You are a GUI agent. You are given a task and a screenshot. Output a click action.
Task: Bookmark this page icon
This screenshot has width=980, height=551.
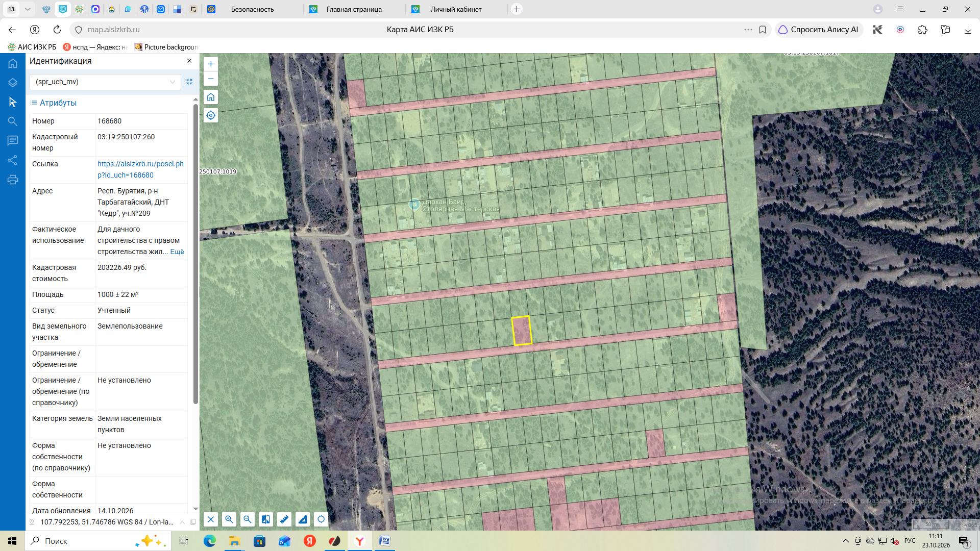[763, 30]
